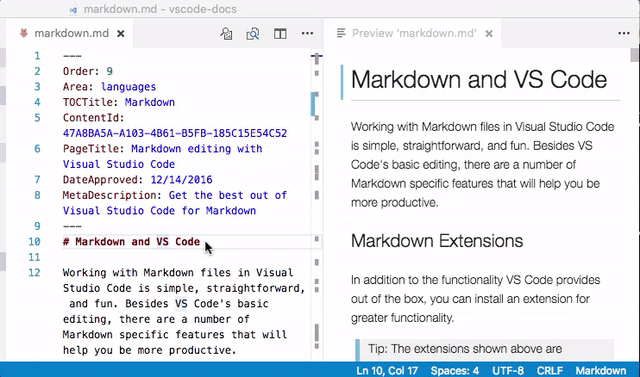The image size is (640, 377).
Task: Click line number 12 in gutter
Action: coord(35,273)
